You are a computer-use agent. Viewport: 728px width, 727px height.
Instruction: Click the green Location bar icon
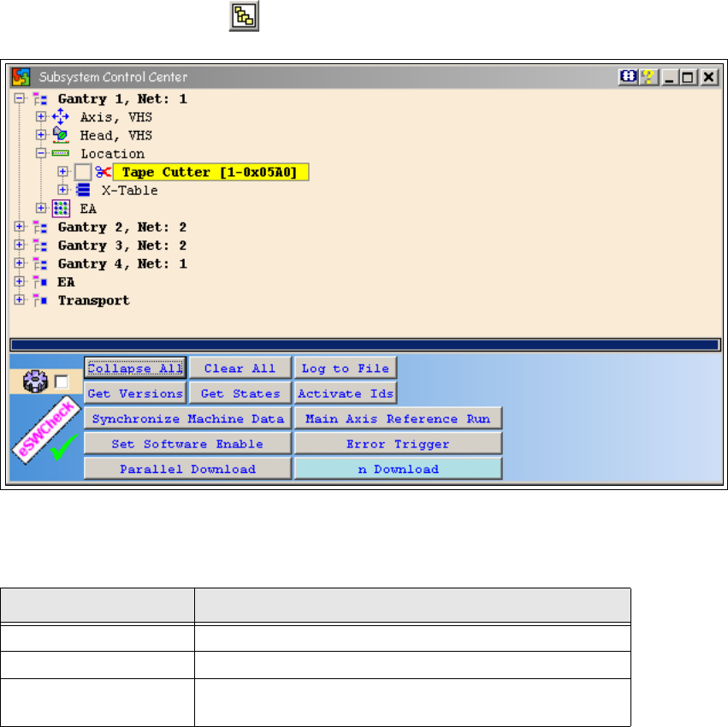coord(61,153)
